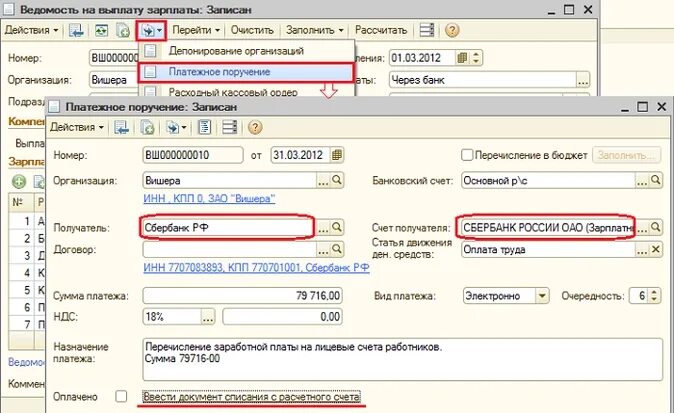Clear Оплата труда field with X button
674x413 pixels.
pos(656,249)
